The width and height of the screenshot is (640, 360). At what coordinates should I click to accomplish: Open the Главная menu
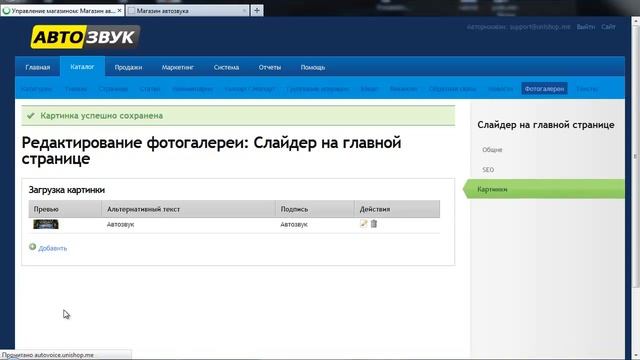click(x=38, y=67)
